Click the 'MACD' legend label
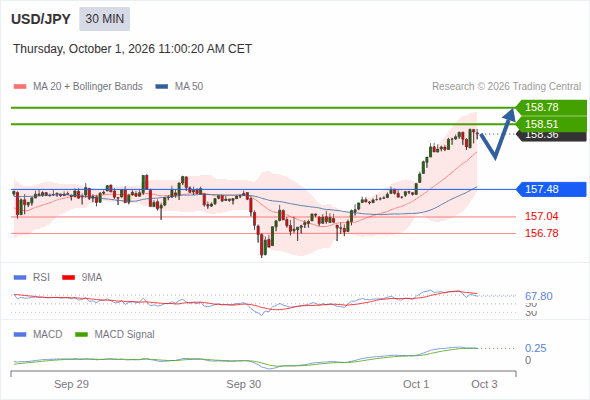Viewport: 590px width, 400px height. point(47,335)
